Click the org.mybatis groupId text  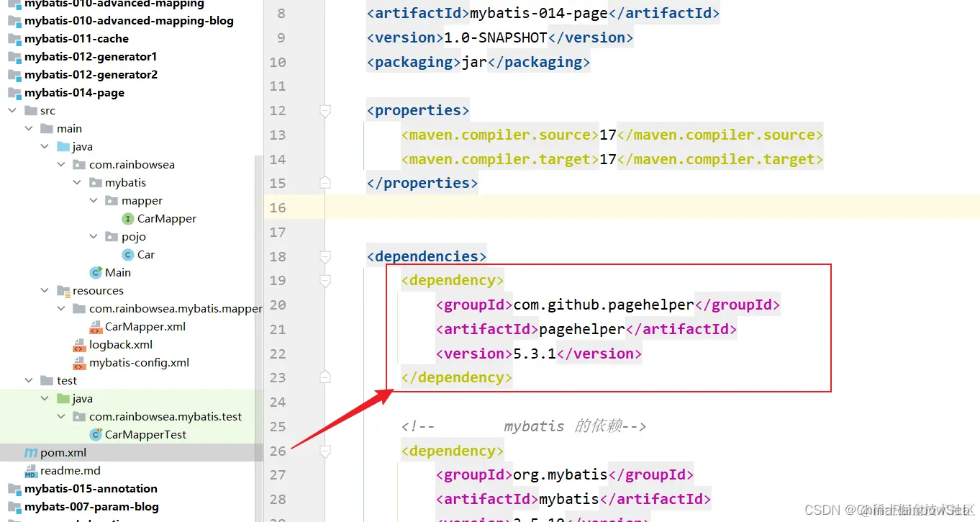pos(561,475)
